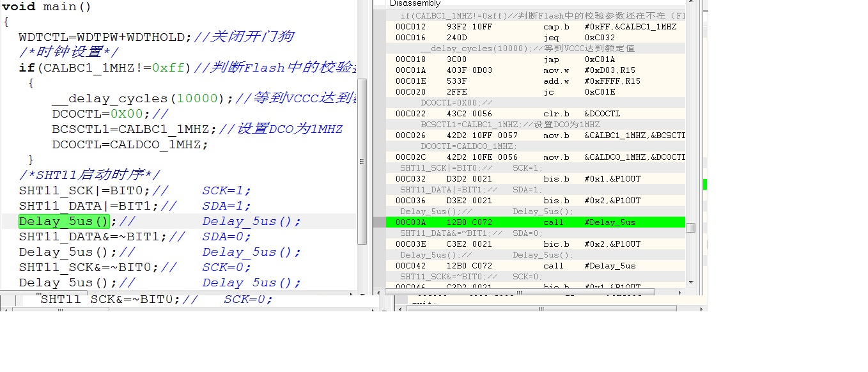The image size is (868, 372).
Task: Select the Disassembly panel title
Action: point(415,4)
